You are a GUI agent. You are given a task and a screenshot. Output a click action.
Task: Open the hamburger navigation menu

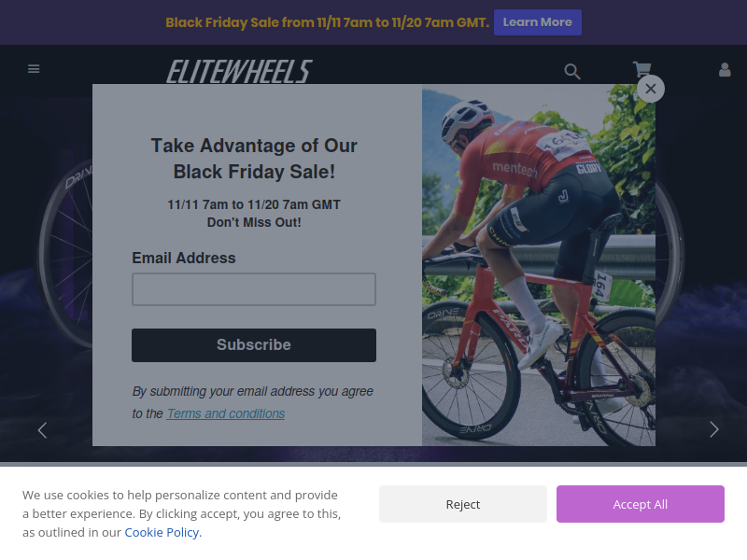click(x=34, y=69)
